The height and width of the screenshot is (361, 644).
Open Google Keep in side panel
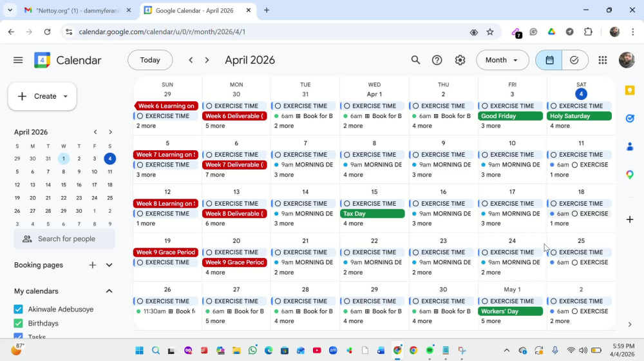(630, 90)
